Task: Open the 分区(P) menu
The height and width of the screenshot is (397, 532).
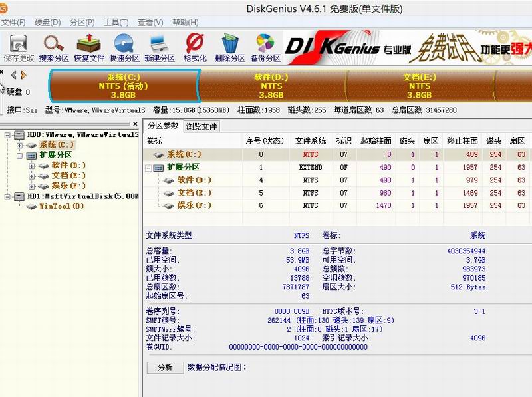Action: [x=82, y=23]
